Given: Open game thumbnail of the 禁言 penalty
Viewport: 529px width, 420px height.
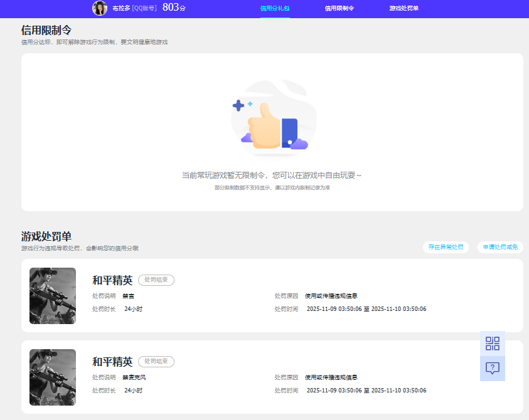Looking at the screenshot, I should [x=53, y=296].
